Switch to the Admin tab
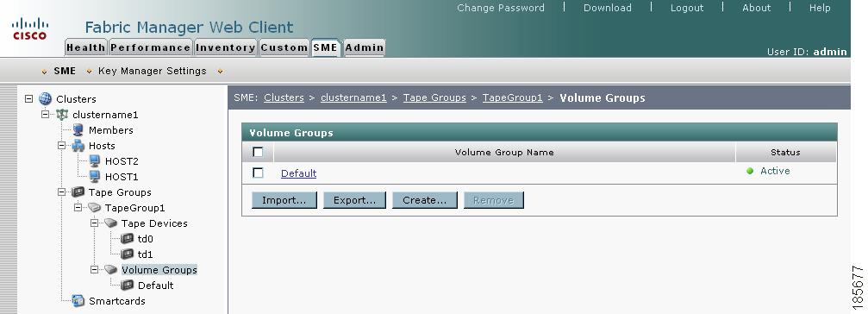 tap(365, 47)
